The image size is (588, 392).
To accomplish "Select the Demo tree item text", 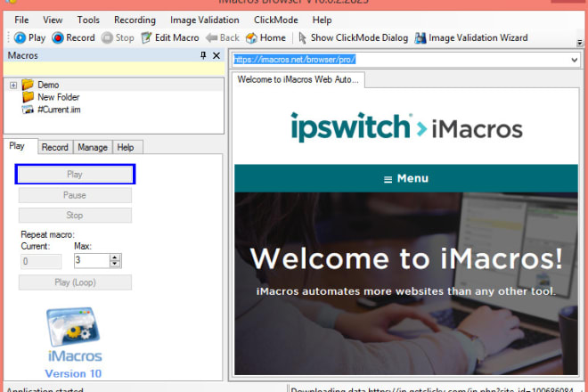I will point(48,85).
